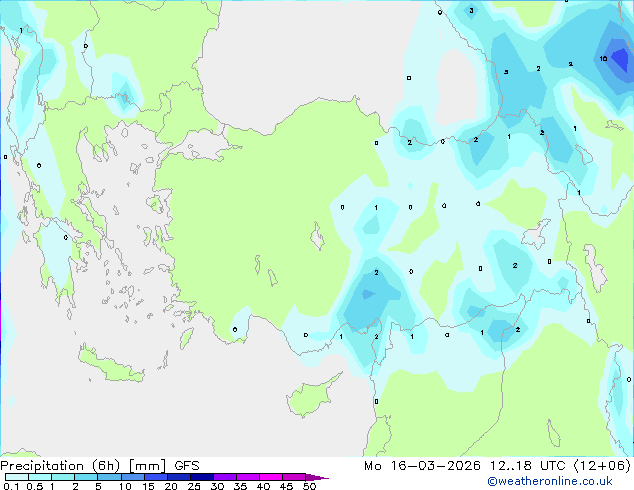Select the 30–35 mm purple legend swatch
The width and height of the screenshot is (634, 490).
coord(225,477)
